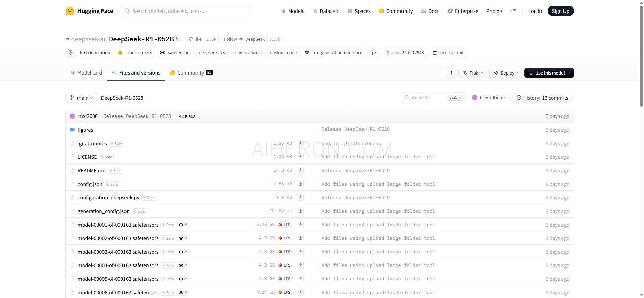644x298 pixels.
Task: Open the deepseek-ai organization link
Action: click(x=88, y=39)
